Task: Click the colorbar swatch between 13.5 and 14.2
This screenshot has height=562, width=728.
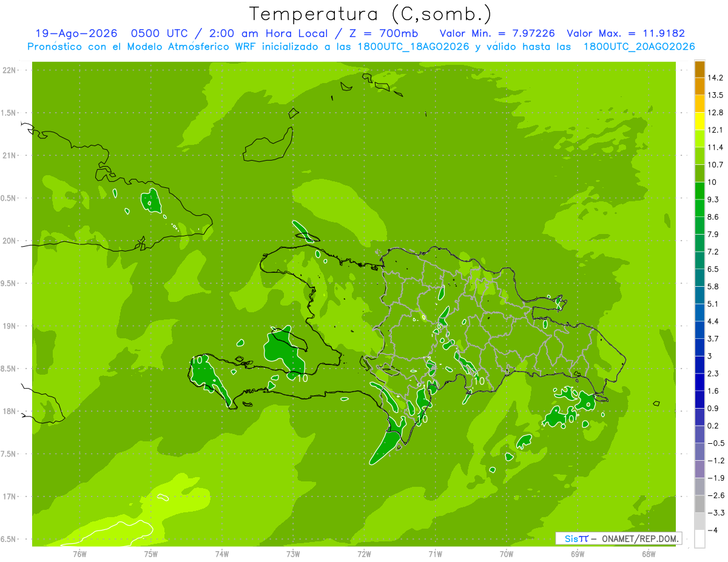Action: click(699, 86)
